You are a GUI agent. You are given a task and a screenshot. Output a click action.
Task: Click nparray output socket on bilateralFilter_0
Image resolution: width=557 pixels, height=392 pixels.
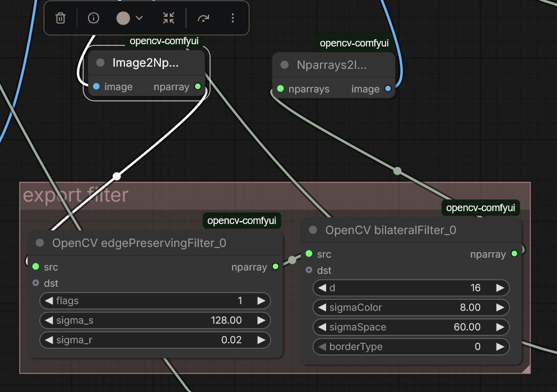coord(514,254)
